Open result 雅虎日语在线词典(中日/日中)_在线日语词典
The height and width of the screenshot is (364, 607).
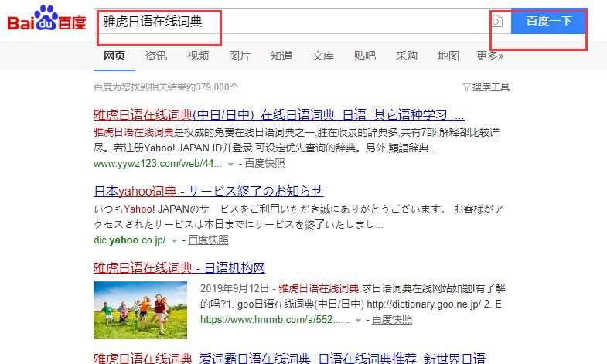coord(278,114)
